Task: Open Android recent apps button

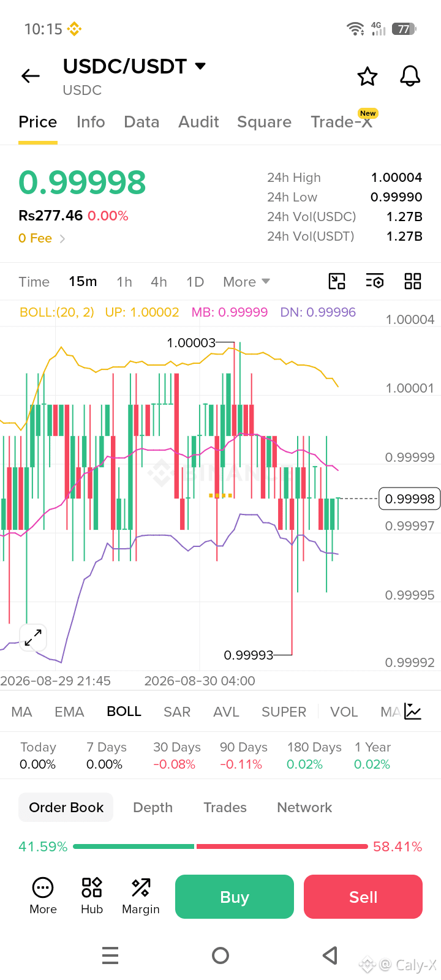Action: [110, 956]
